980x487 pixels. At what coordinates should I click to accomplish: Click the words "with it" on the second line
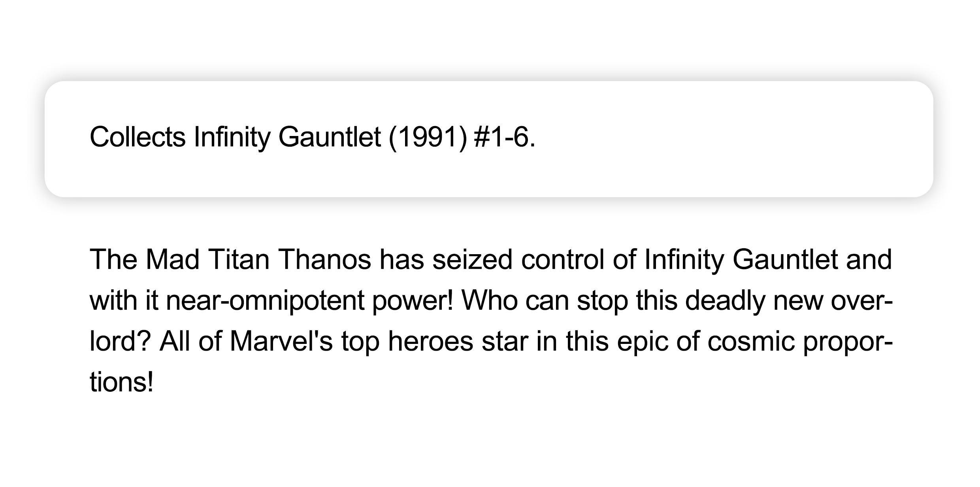[124, 301]
